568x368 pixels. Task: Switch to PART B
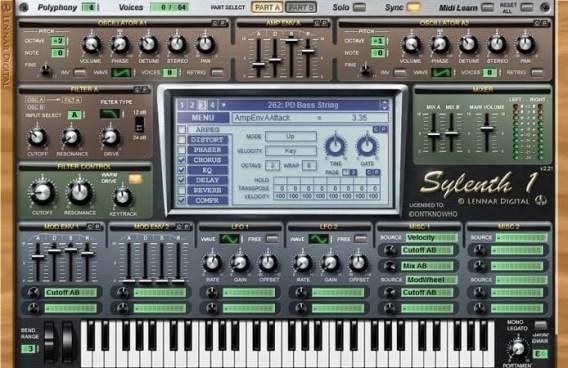coord(300,7)
